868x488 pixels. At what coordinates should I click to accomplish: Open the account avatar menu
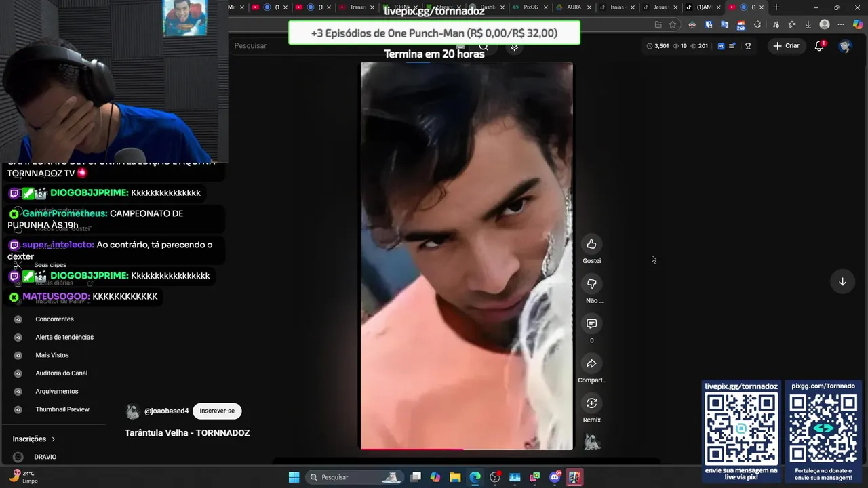coord(845,46)
